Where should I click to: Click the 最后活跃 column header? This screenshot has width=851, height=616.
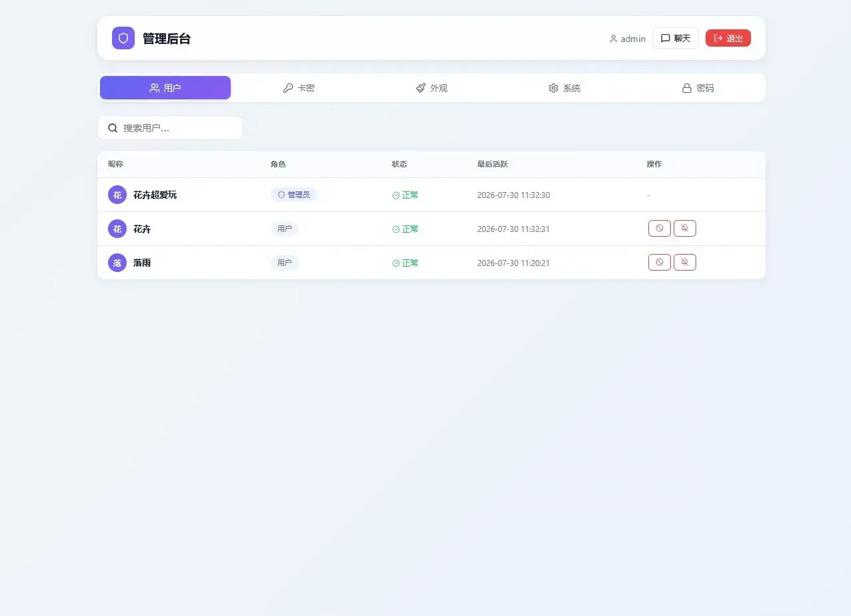493,164
